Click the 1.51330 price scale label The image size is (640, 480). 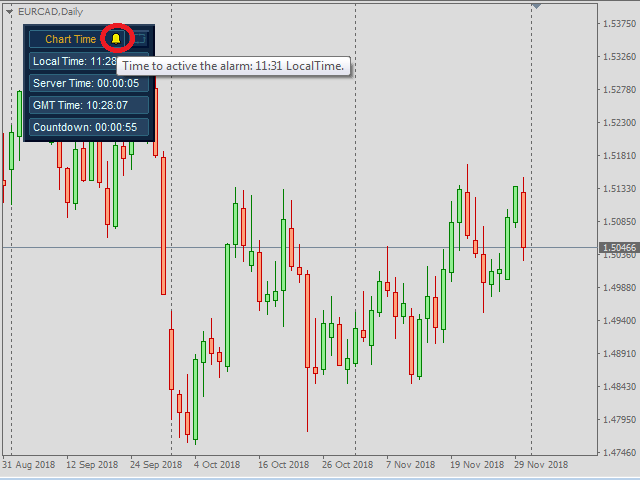(x=619, y=189)
